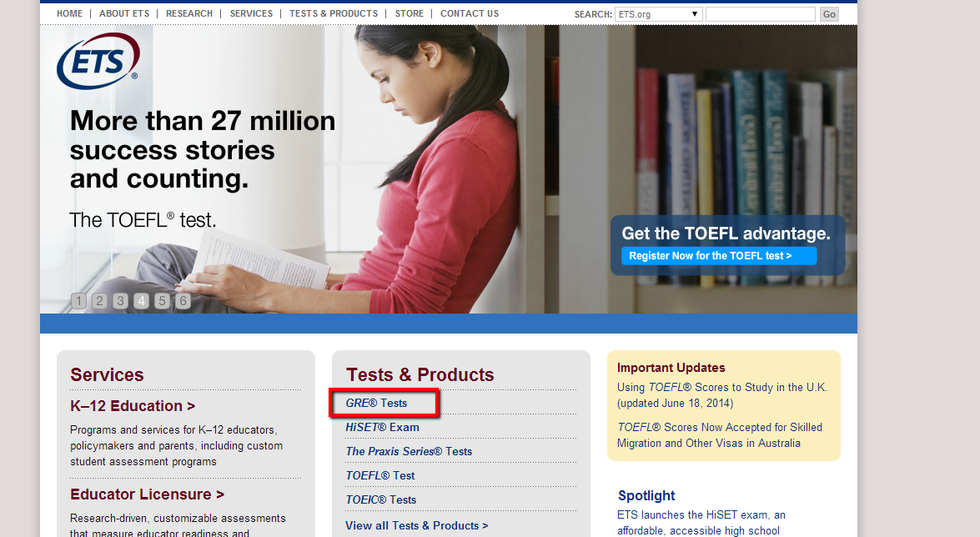Open the GRE Tests link
The width and height of the screenshot is (980, 537).
pos(376,404)
